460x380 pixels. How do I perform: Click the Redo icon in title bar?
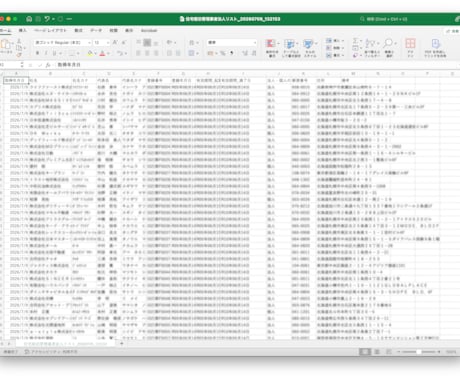(x=60, y=19)
